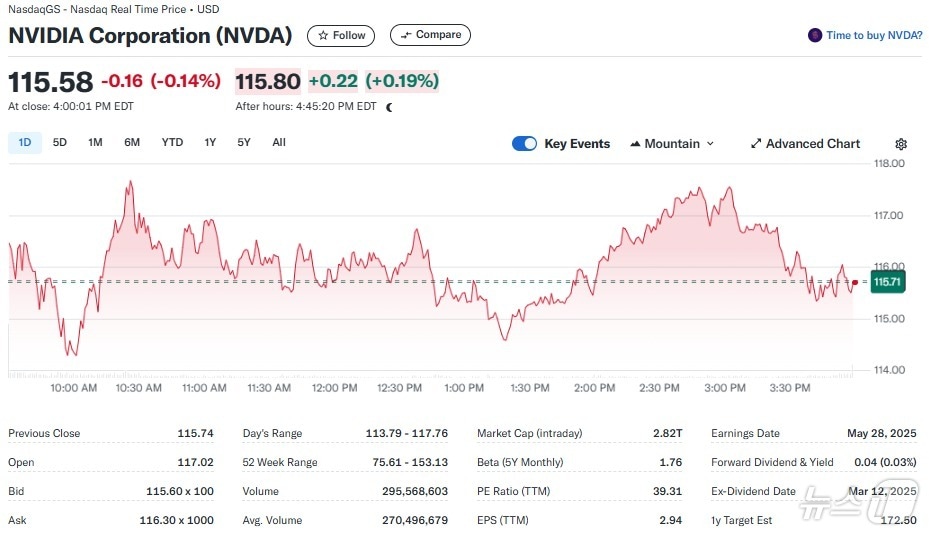The image size is (929, 536).
Task: Show All historical price data
Action: tap(279, 143)
